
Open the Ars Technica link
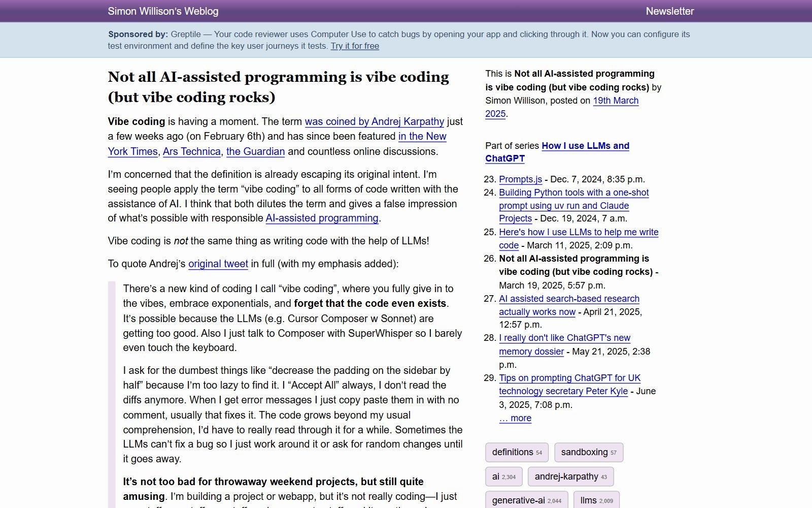tap(191, 151)
